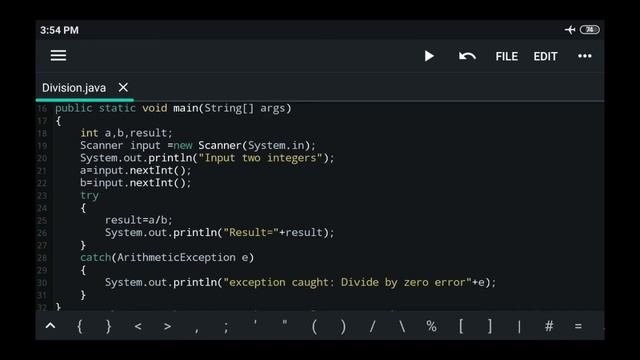Open the EDIT menu
640x360 pixels.
tap(545, 56)
